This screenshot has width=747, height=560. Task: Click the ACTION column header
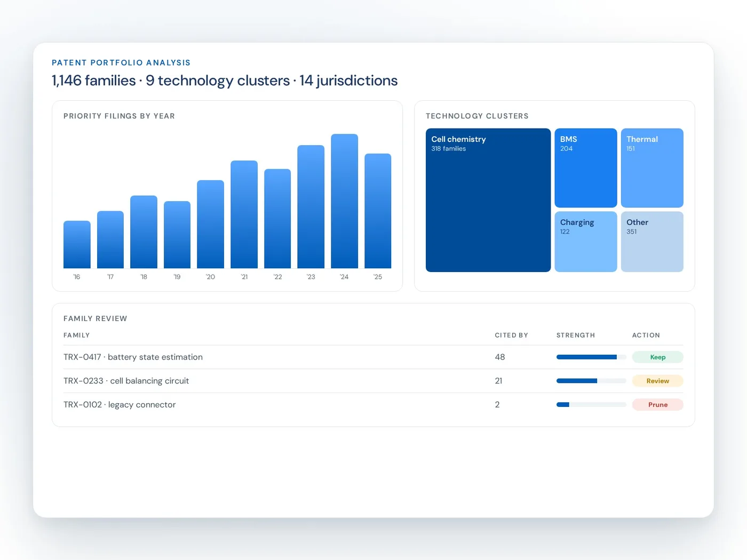coord(646,335)
